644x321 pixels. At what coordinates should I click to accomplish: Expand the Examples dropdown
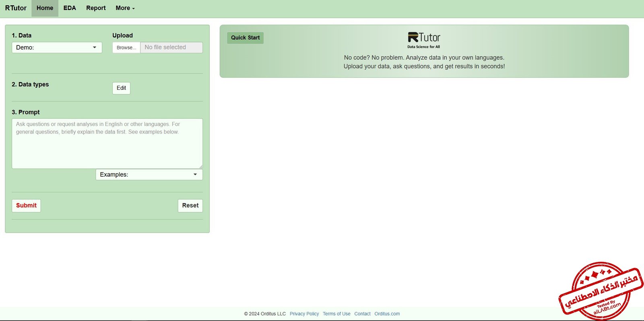click(x=149, y=175)
